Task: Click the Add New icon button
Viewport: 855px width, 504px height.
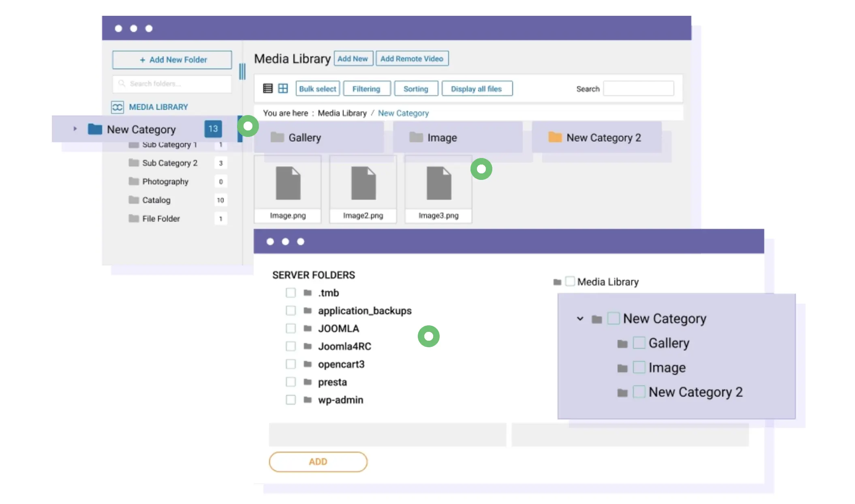Action: [x=352, y=58]
